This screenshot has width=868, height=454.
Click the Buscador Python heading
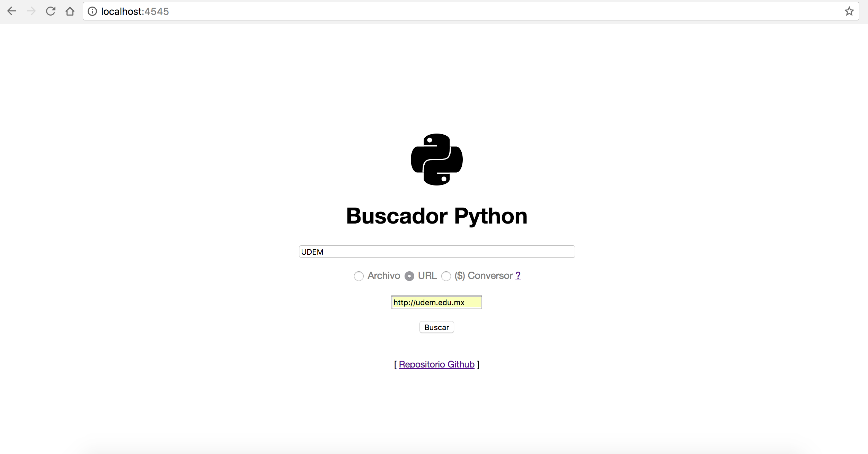[436, 216]
